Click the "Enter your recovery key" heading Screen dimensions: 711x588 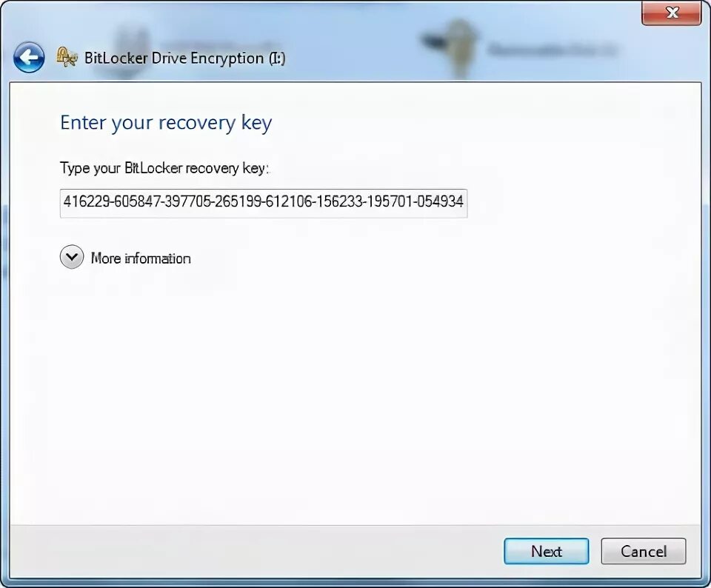[166, 123]
